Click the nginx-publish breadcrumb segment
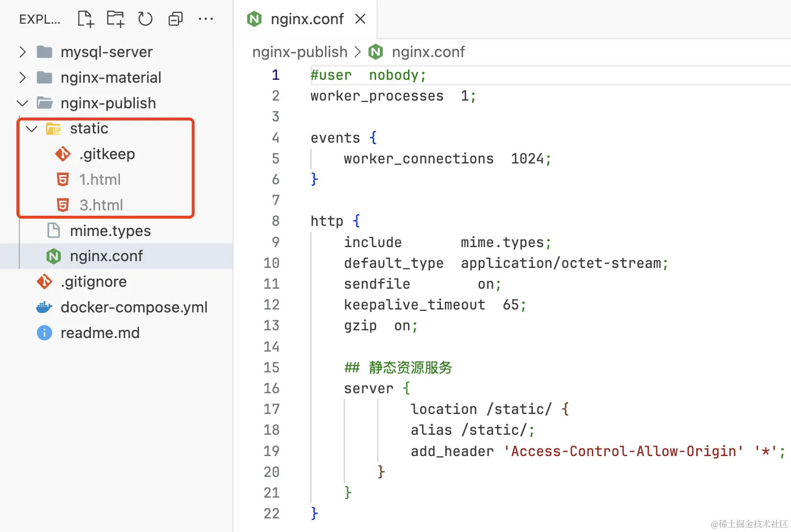This screenshot has height=532, width=791. 300,52
